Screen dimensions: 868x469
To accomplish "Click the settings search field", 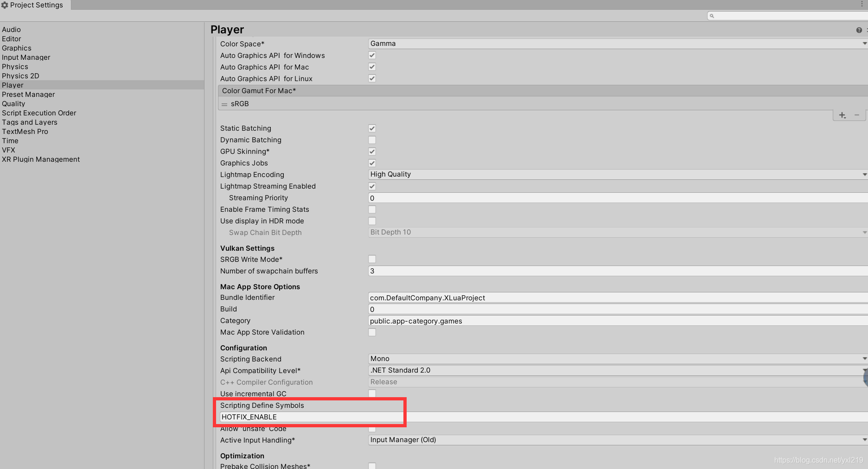I will [x=788, y=16].
